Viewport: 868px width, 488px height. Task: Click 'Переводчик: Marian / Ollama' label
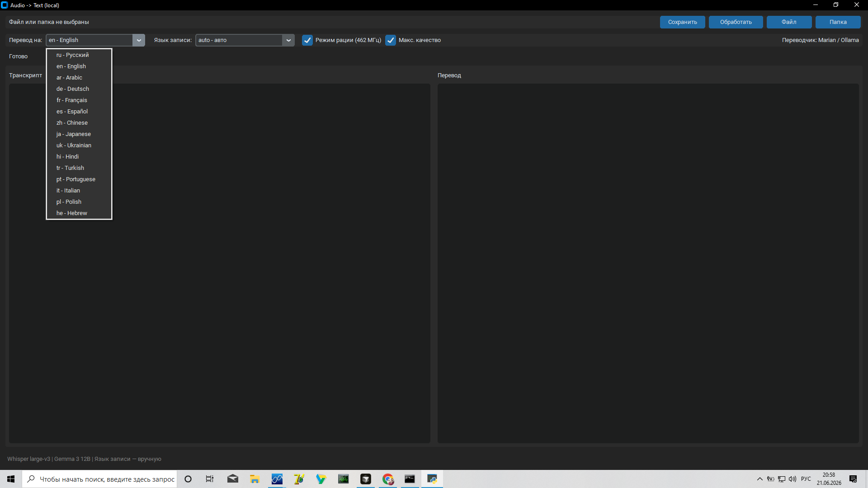click(821, 40)
